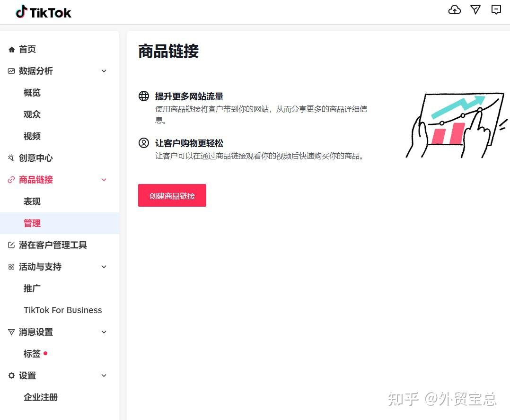The image size is (510, 420).
Task: Open 潜在客户管理工具 via its sidebar icon
Action: 11,245
